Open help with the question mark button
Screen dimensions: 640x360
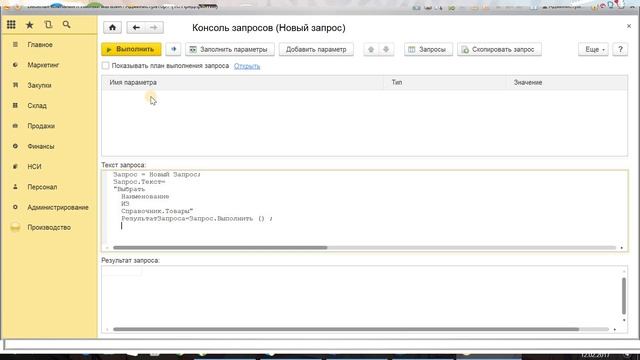coord(620,49)
